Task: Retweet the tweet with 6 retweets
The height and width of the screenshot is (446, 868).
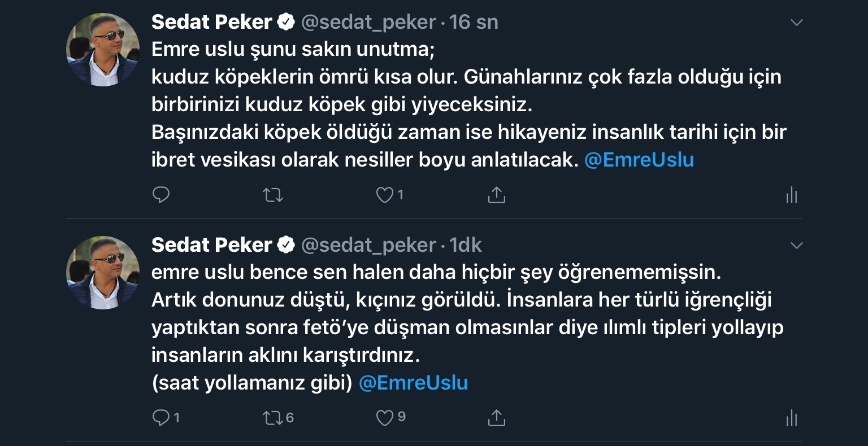Action: coord(273,418)
